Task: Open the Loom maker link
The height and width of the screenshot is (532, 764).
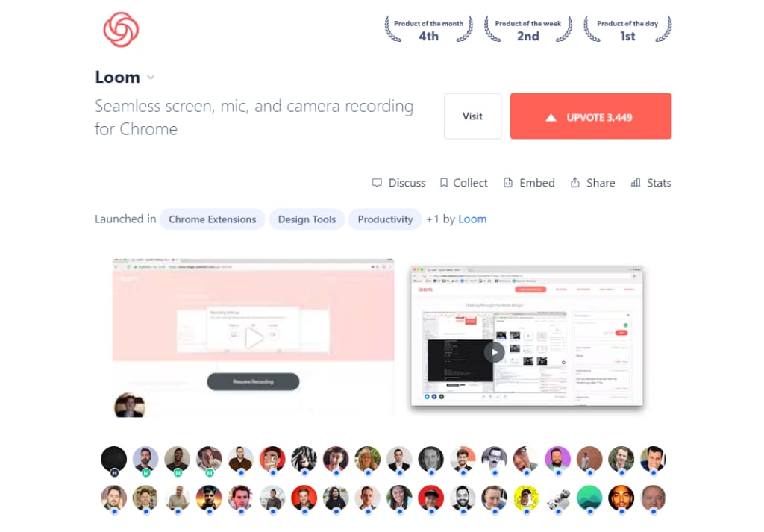Action: [x=472, y=219]
